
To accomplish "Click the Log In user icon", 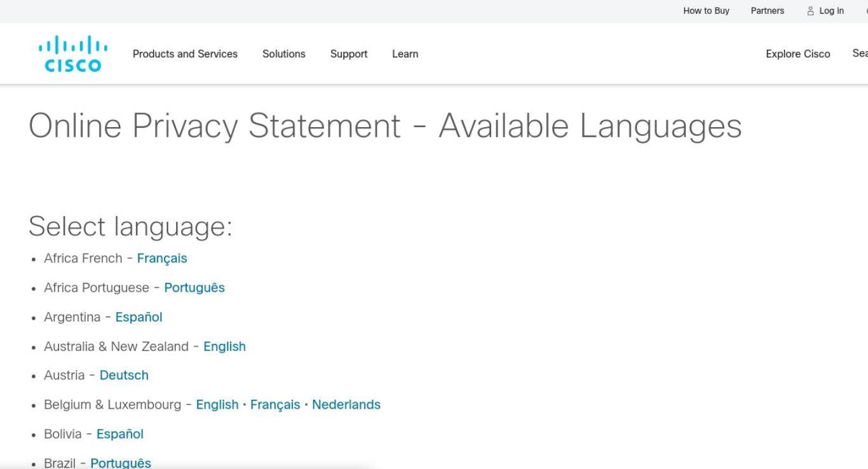I will point(811,11).
